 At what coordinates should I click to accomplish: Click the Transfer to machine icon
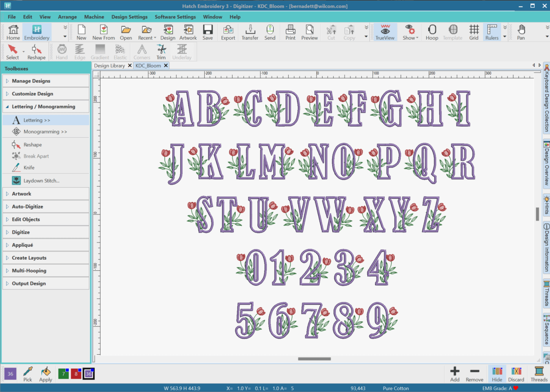[250, 32]
